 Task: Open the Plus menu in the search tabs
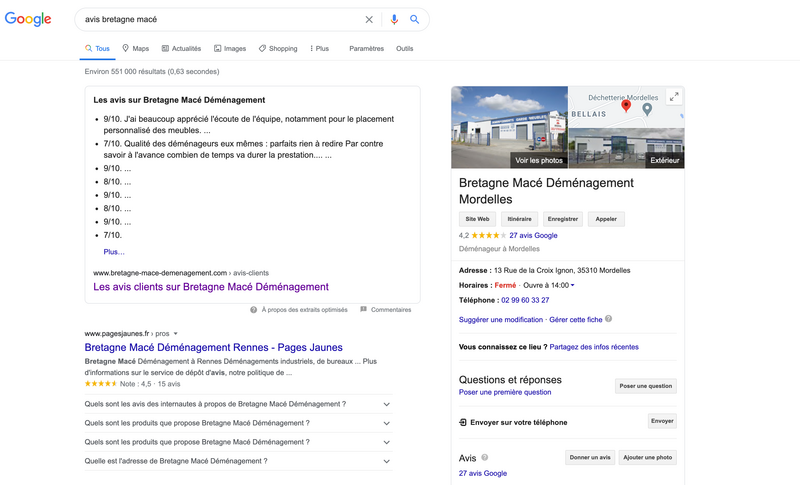click(x=319, y=48)
